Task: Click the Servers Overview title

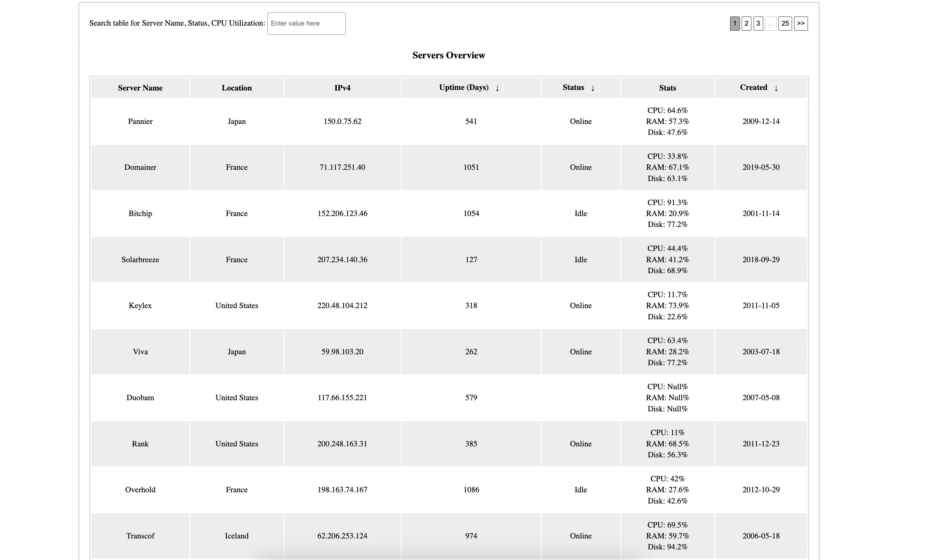Action: [448, 55]
